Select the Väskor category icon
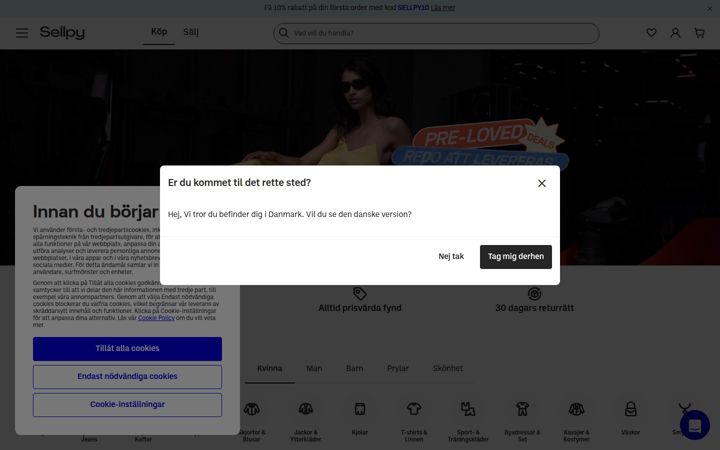 [630, 409]
